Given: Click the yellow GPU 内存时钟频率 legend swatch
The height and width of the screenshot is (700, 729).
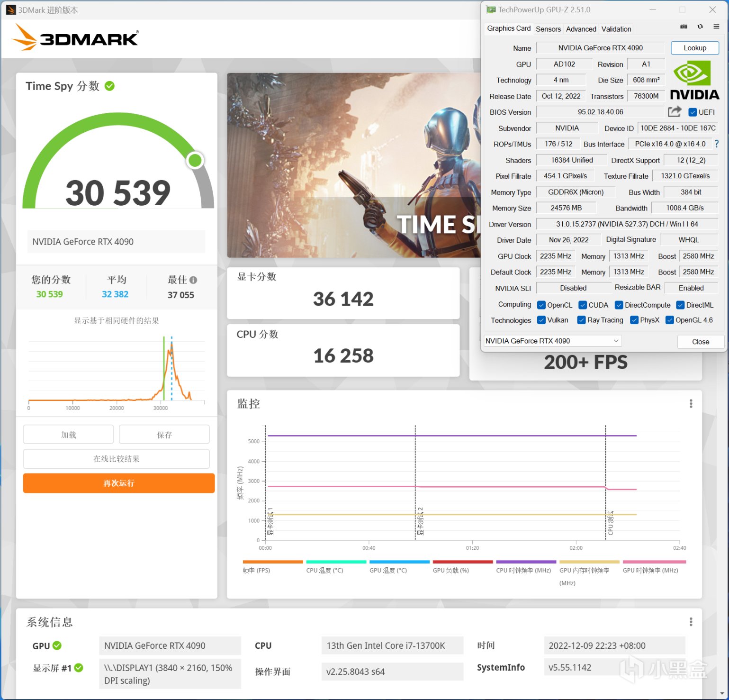Looking at the screenshot, I should 590,562.
